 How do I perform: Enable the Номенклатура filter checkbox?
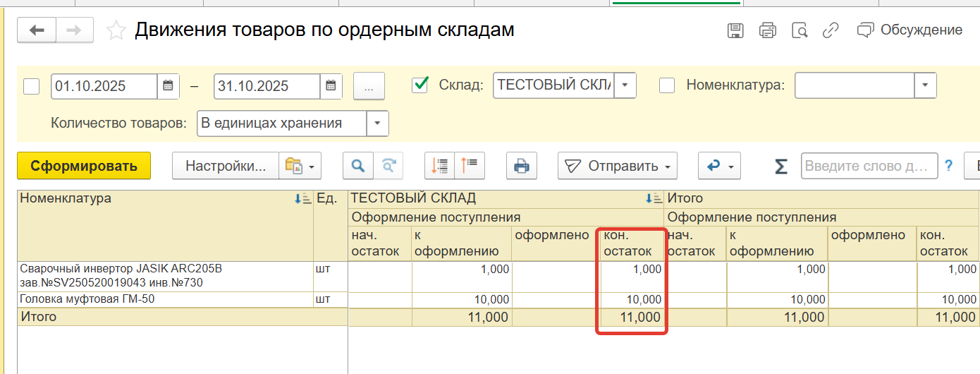click(x=667, y=85)
